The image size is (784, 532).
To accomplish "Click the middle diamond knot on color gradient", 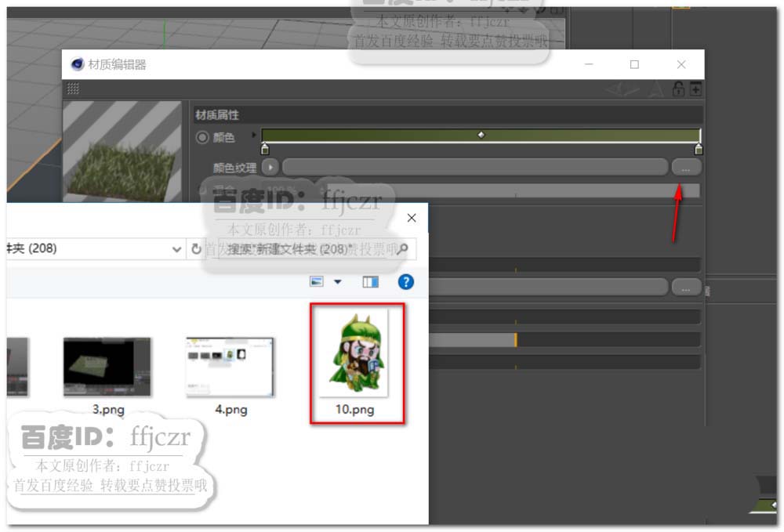I will pos(481,135).
